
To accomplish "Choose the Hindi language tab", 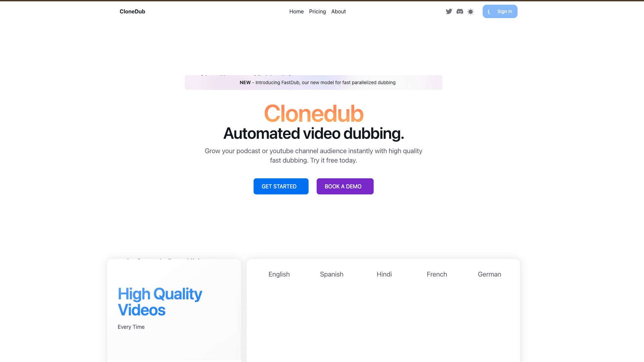I will [x=384, y=274].
